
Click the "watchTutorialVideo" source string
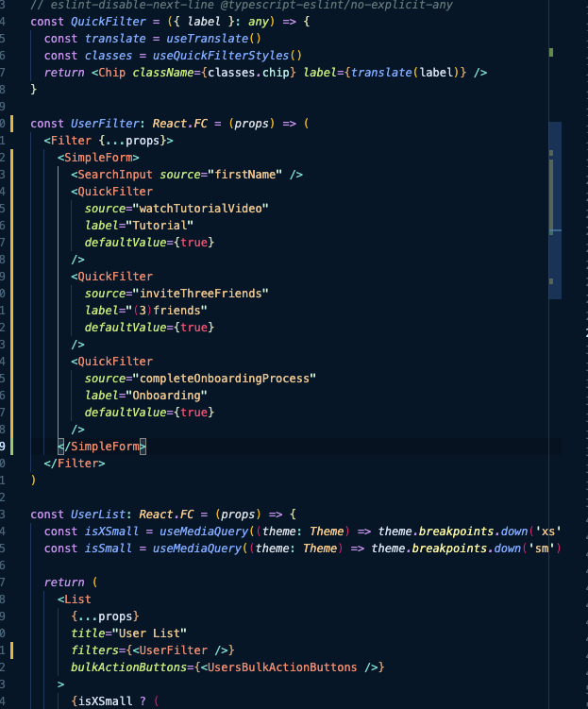coord(200,209)
